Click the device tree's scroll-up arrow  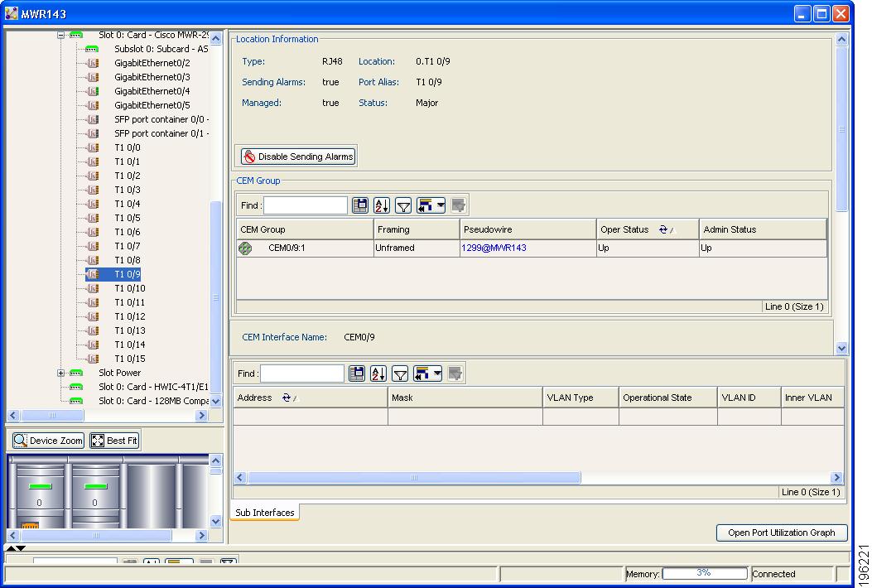coord(216,38)
